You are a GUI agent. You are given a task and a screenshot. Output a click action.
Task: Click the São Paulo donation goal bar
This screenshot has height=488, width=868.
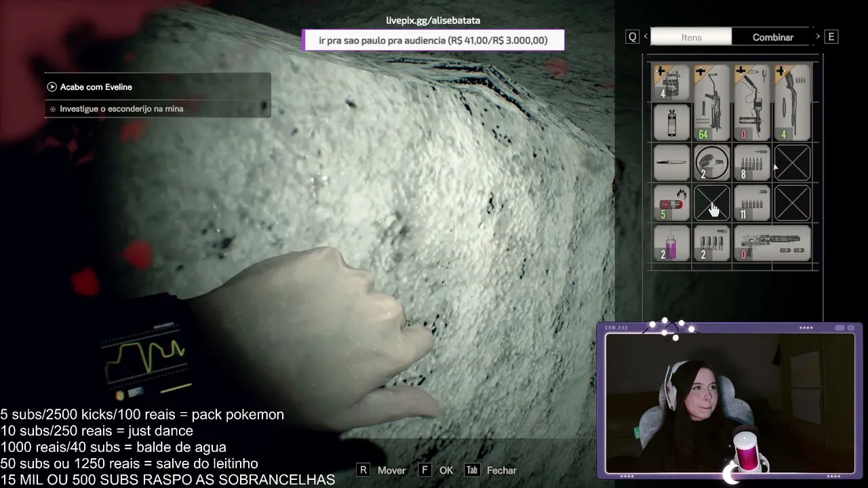433,41
